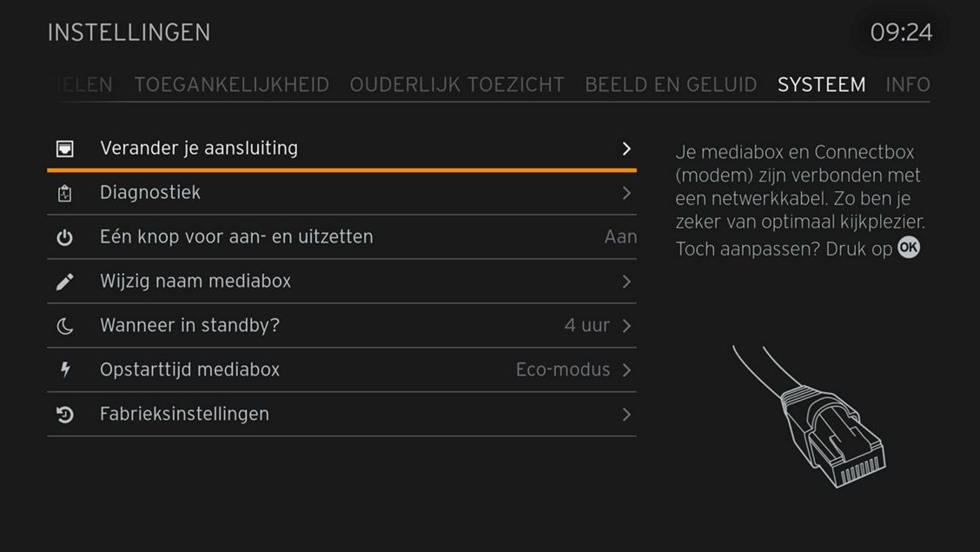
Task: Switch to the Beeld en Geluid tab
Action: pos(671,84)
